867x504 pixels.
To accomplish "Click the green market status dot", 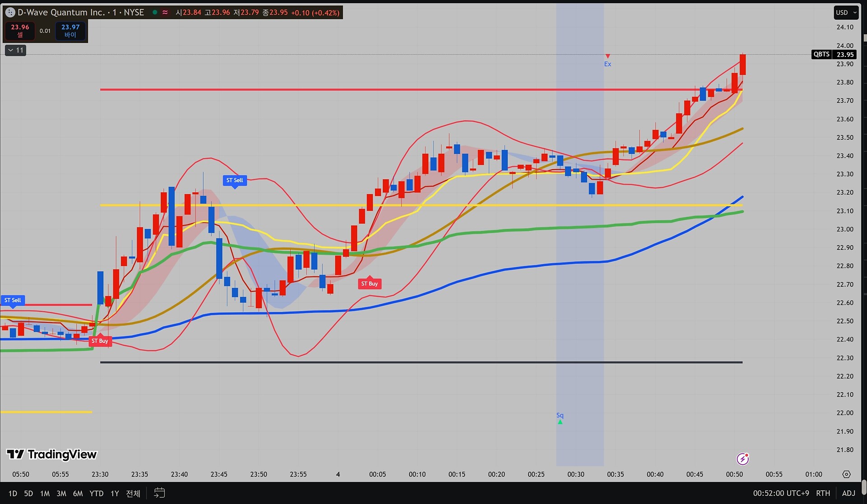I will (x=155, y=12).
